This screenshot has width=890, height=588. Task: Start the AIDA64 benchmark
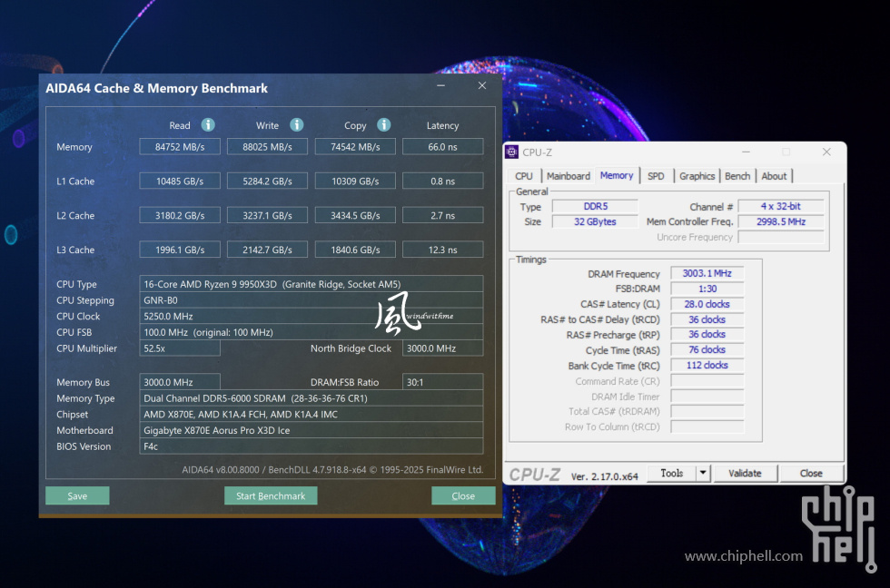[x=271, y=495]
